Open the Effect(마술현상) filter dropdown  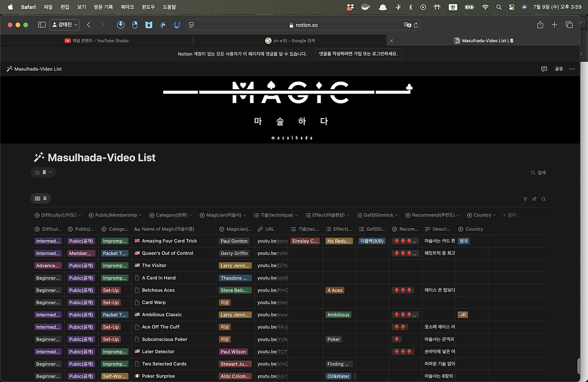tap(328, 215)
